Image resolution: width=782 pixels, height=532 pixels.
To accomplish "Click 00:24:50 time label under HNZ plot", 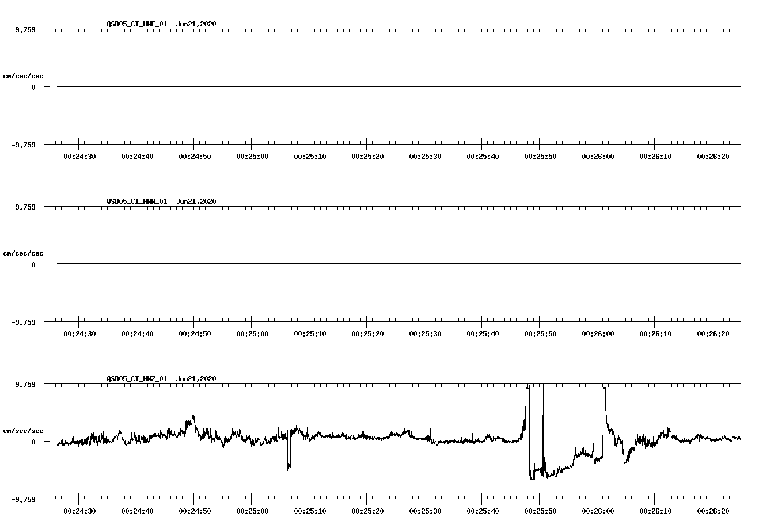I will click(195, 511).
